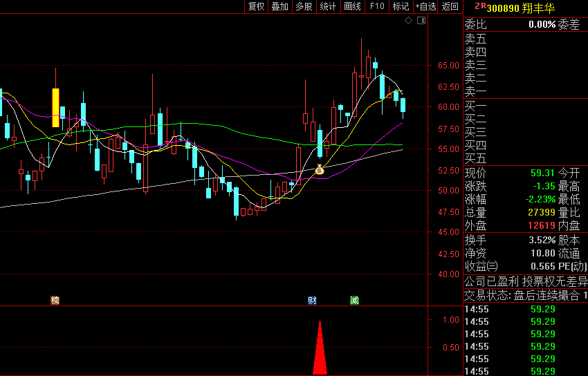Click the 榜 event marker icon
Viewport: 588px width, 376px height.
[x=55, y=301]
